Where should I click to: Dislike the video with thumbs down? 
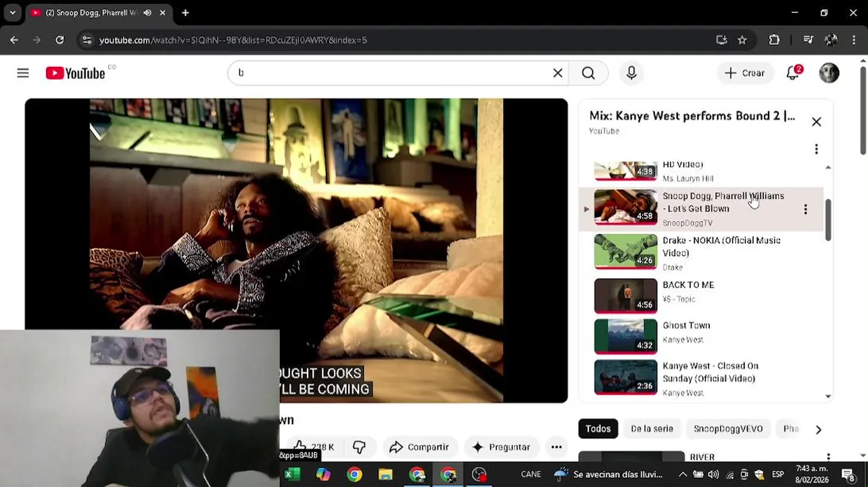[x=359, y=447]
